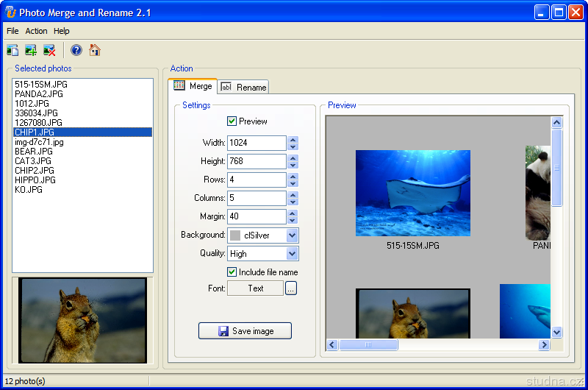Decrease Height with down arrow
Viewport: 588px width, 390px height.
tap(293, 165)
